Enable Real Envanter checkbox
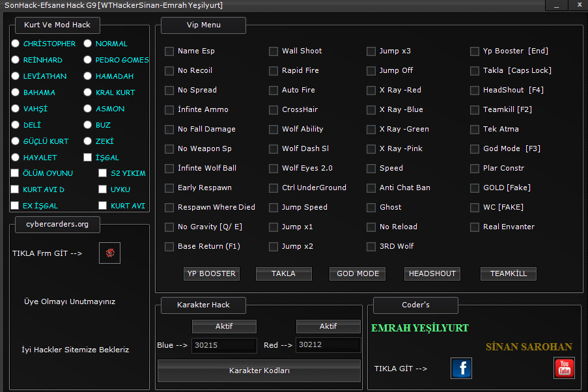 click(x=475, y=227)
